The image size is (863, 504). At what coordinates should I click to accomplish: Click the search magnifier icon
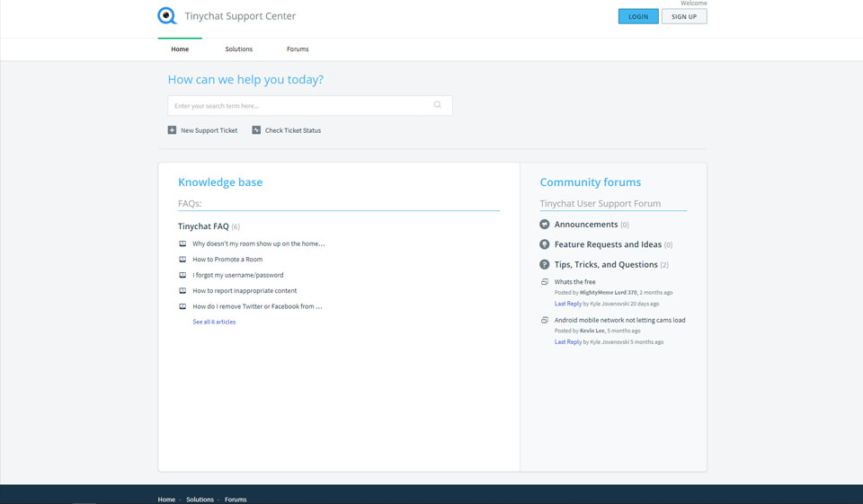438,105
